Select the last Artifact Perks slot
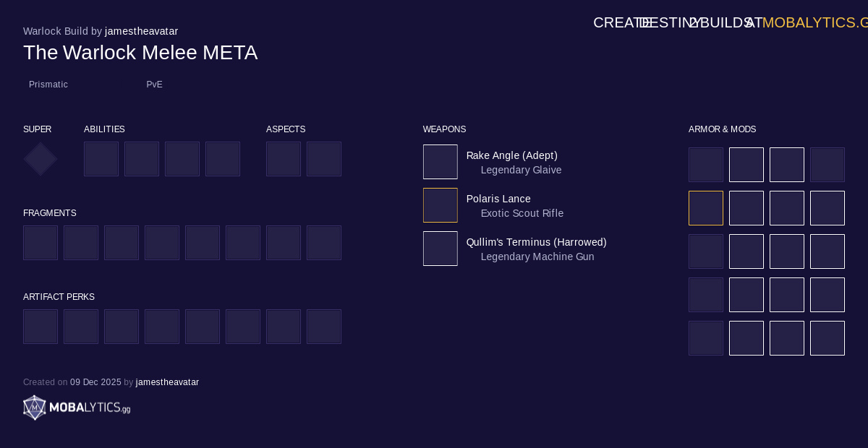The height and width of the screenshot is (448, 868). click(x=324, y=327)
